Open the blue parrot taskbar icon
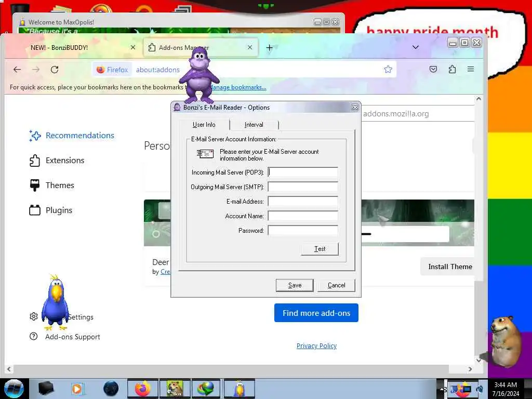This screenshot has width=532, height=399. 240,389
